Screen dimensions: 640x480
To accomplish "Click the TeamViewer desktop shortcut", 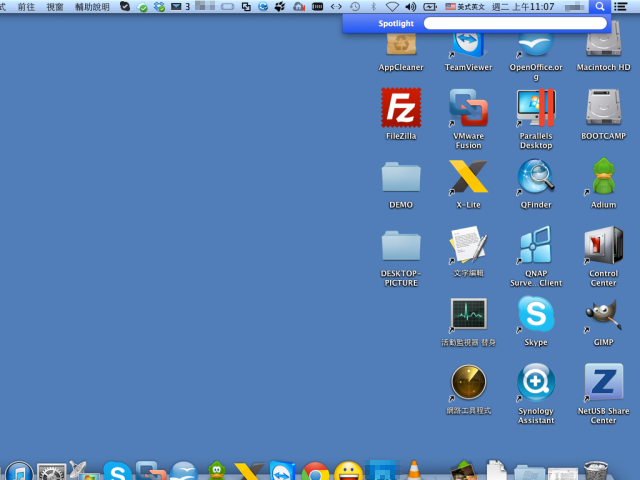I will click(x=469, y=45).
